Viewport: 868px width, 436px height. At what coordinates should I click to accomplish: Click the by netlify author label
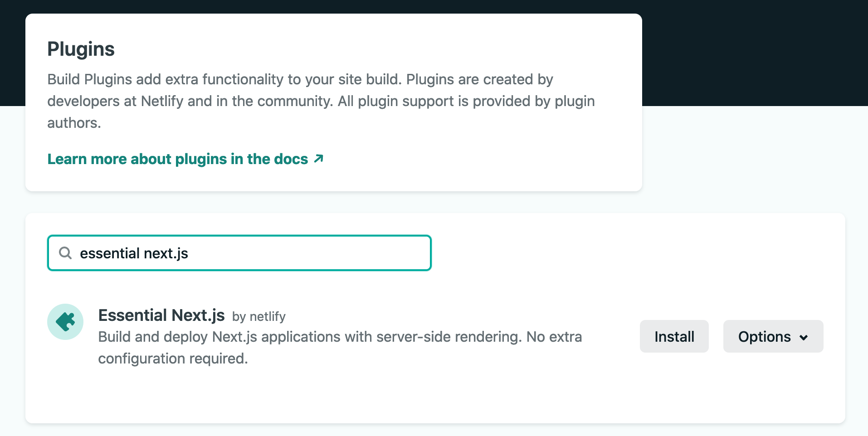(x=259, y=317)
